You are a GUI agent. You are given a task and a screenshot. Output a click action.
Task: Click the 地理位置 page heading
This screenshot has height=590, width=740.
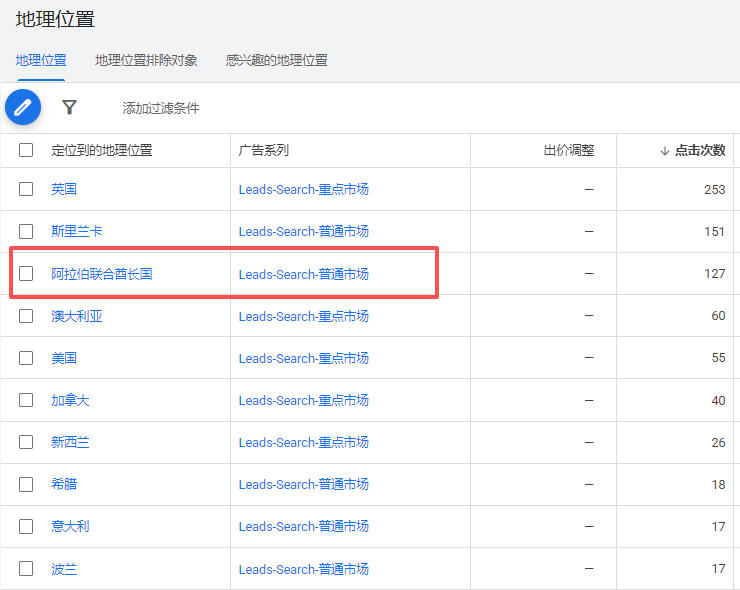point(55,19)
